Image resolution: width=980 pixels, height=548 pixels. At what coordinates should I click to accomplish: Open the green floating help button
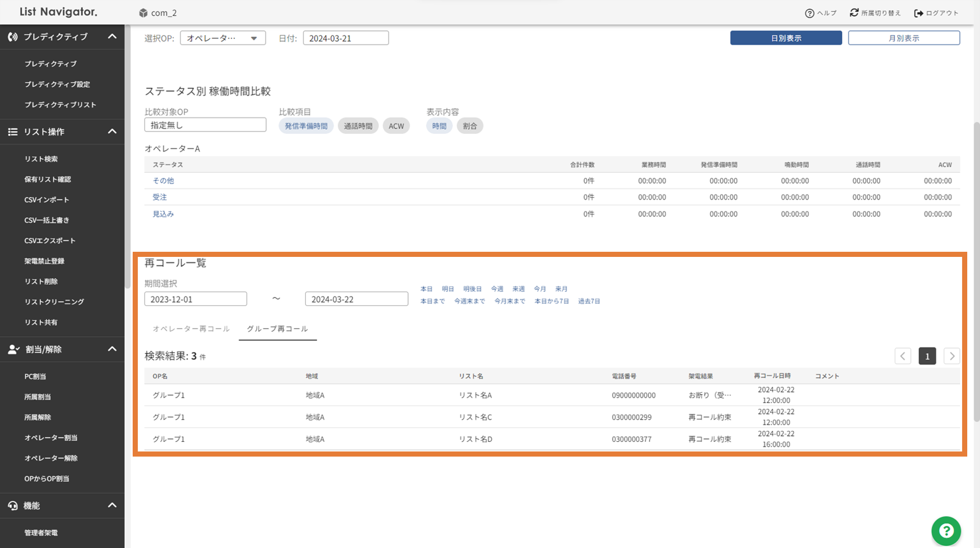pos(946,531)
